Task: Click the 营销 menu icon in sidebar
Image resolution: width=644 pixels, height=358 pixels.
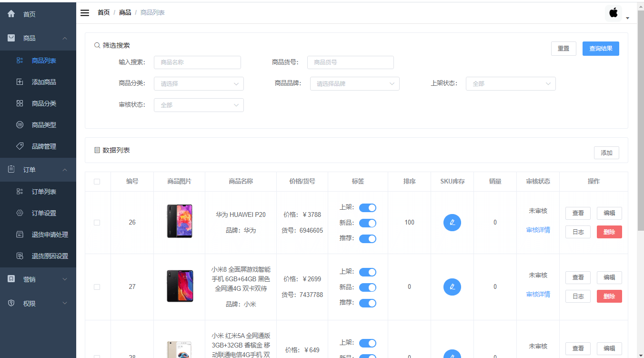Action: [11, 279]
